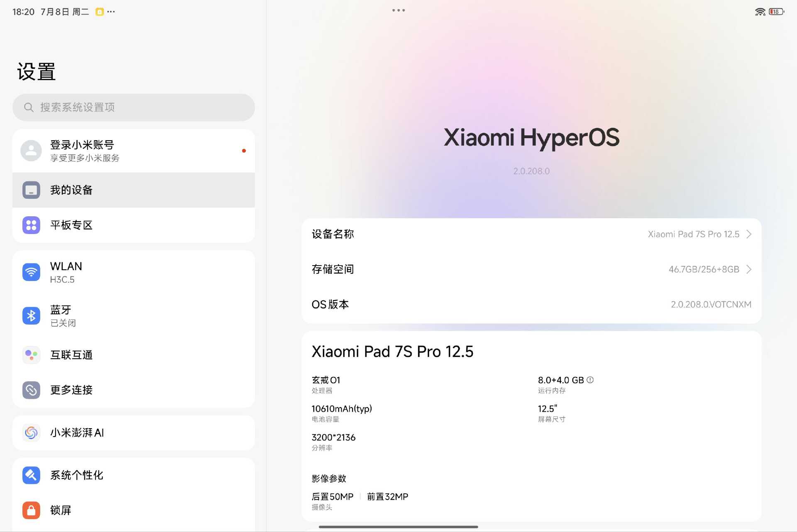The image size is (797, 532).
Task: Click RAM value 8.0+4.0 GB
Action: [561, 380]
